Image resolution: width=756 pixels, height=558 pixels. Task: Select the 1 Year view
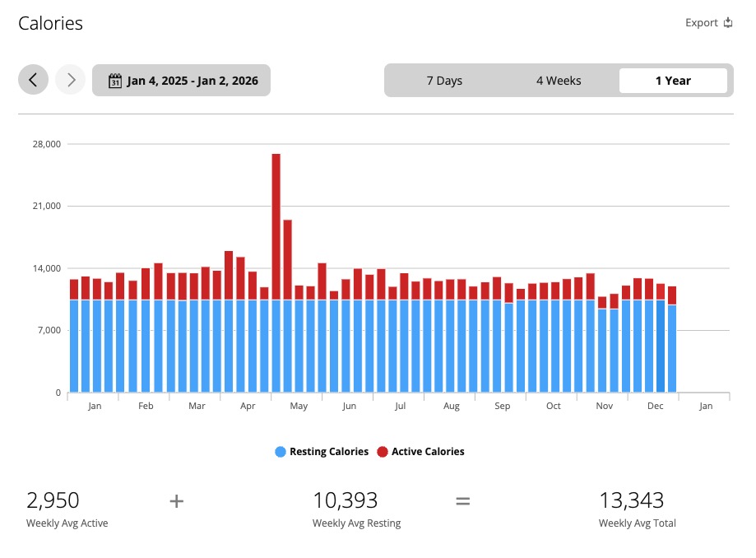tap(673, 81)
